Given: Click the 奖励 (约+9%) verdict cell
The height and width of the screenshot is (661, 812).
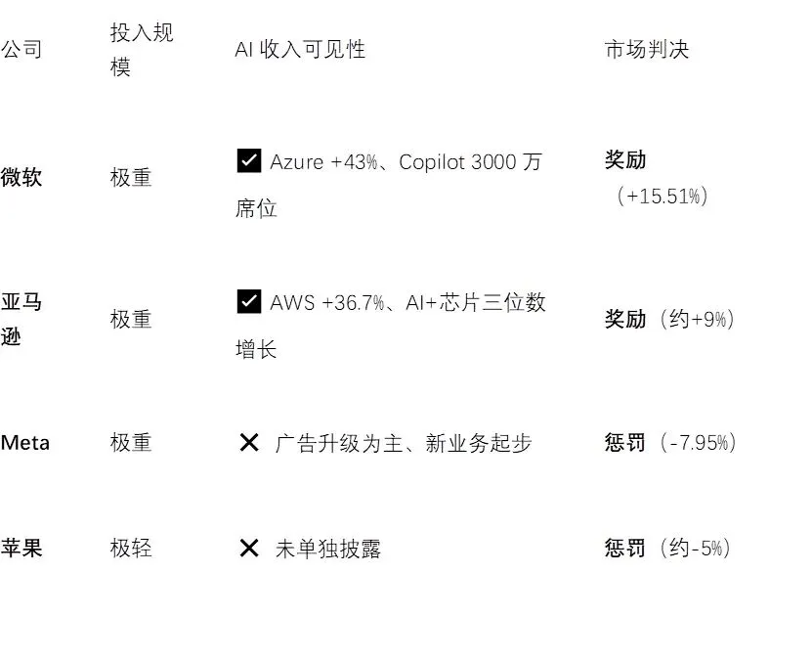Looking at the screenshot, I should pyautogui.click(x=669, y=319).
